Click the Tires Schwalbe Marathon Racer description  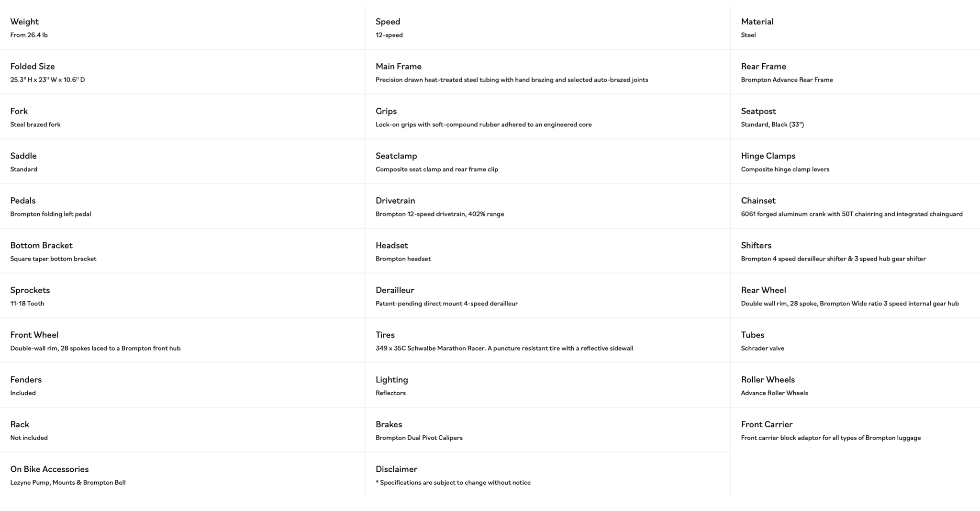[504, 348]
